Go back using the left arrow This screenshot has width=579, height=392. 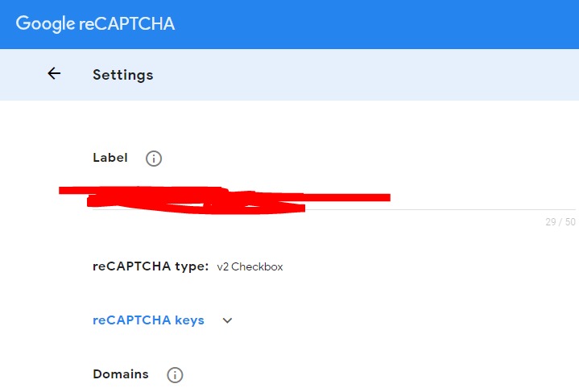click(54, 74)
